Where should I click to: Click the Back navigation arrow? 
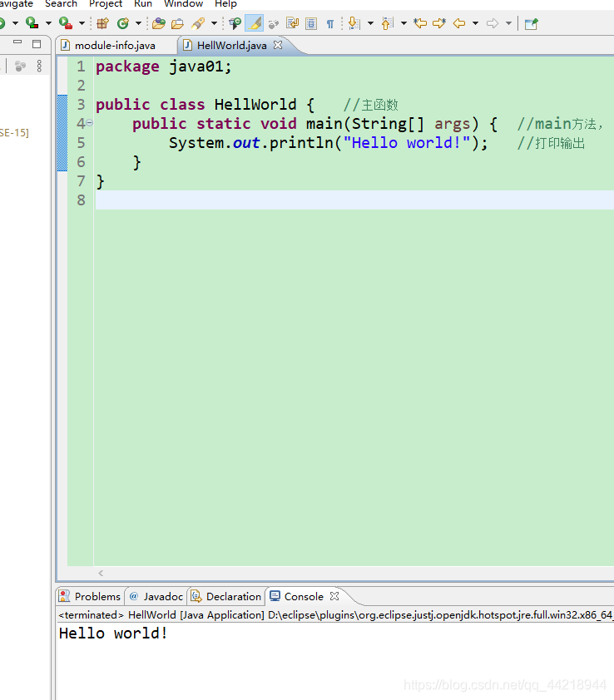[459, 23]
